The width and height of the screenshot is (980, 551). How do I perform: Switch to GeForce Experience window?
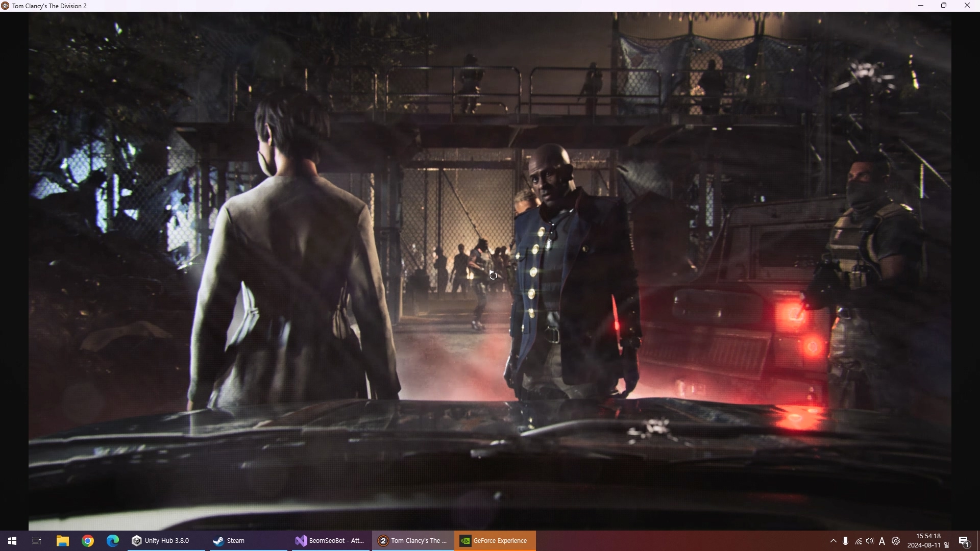pyautogui.click(x=494, y=541)
